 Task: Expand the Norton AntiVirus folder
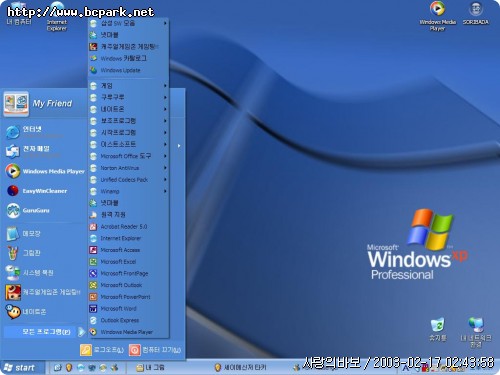[x=128, y=168]
